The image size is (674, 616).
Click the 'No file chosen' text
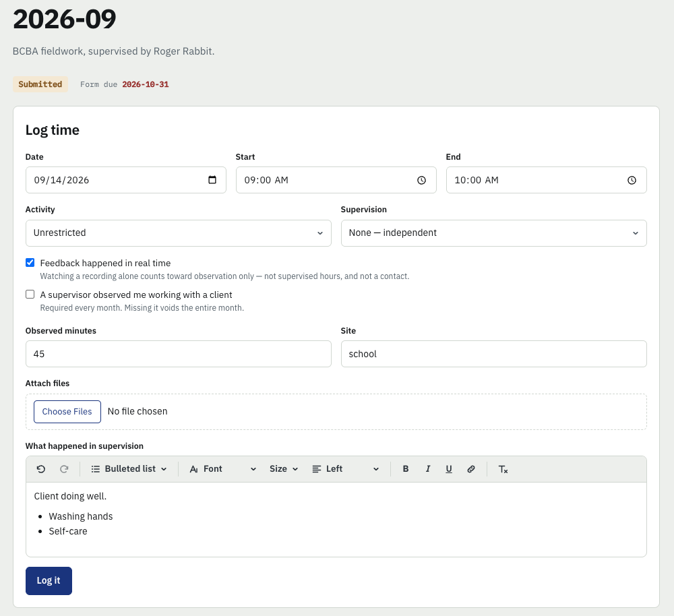137,411
